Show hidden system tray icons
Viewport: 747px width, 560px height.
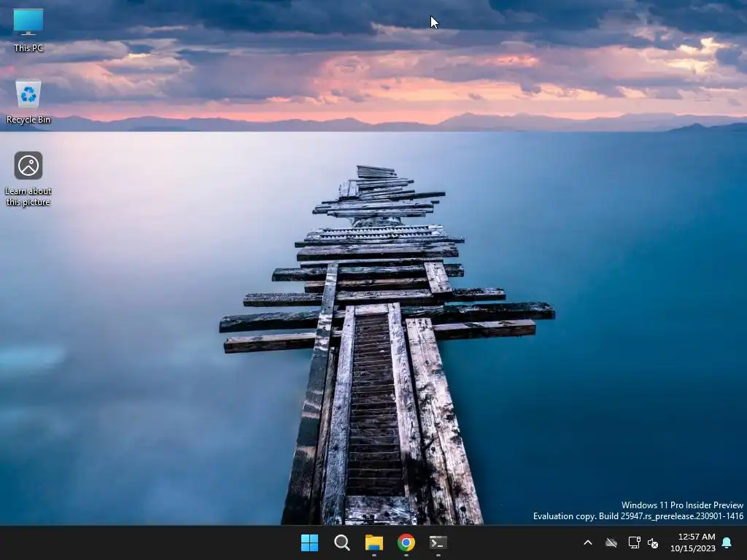point(588,542)
